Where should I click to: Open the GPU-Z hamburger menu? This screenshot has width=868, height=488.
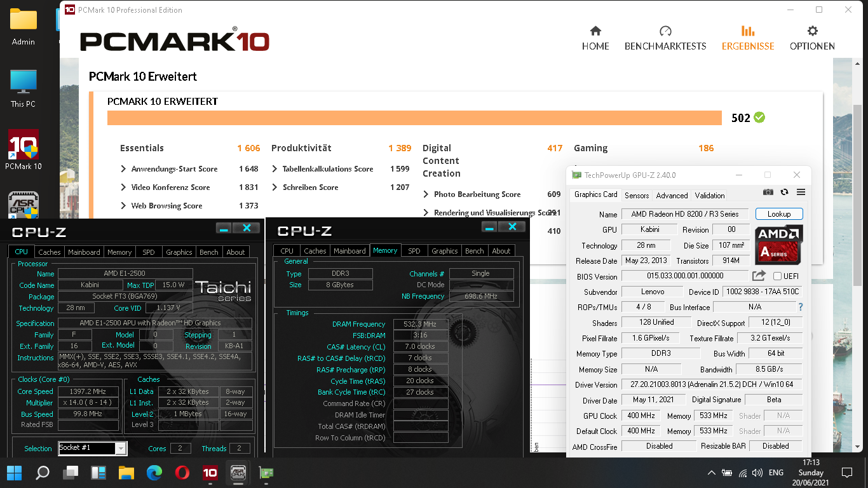pyautogui.click(x=801, y=192)
